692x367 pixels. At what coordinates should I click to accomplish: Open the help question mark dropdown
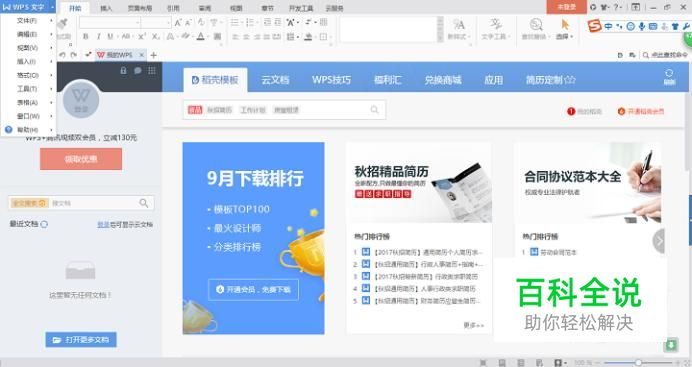pyautogui.click(x=617, y=7)
